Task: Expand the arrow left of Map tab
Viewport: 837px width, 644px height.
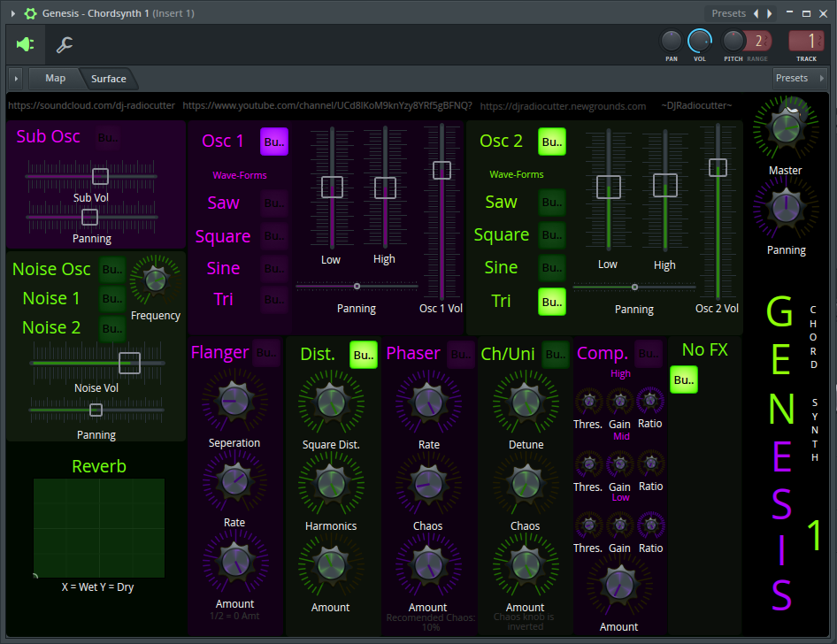Action: click(x=16, y=79)
